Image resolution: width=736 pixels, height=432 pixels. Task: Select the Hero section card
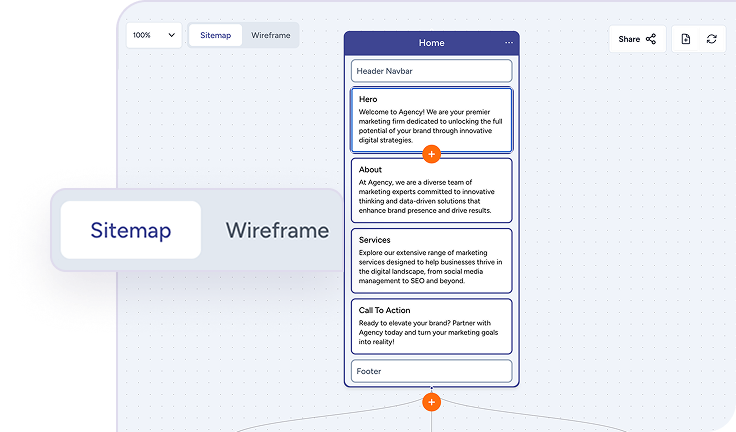click(431, 117)
